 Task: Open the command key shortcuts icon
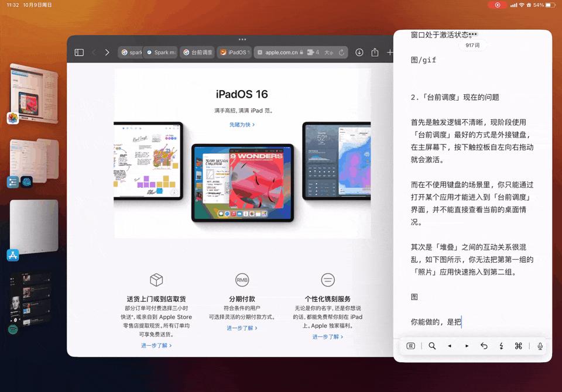pyautogui.click(x=518, y=346)
